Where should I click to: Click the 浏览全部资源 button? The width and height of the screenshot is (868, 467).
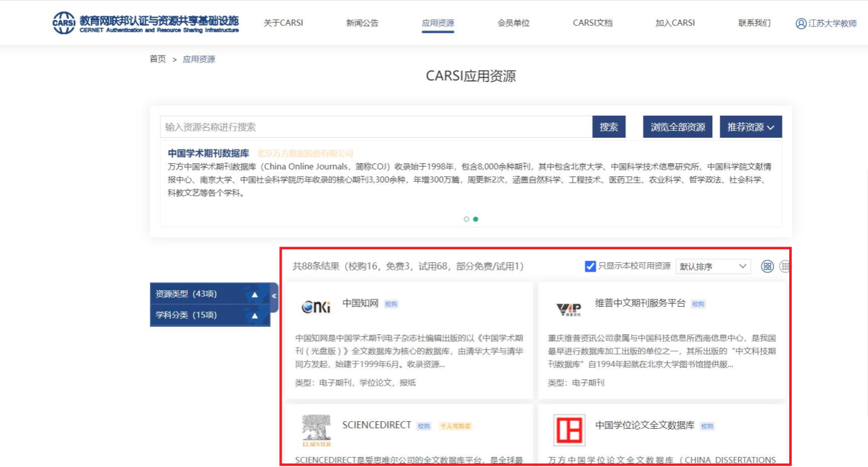(x=678, y=126)
